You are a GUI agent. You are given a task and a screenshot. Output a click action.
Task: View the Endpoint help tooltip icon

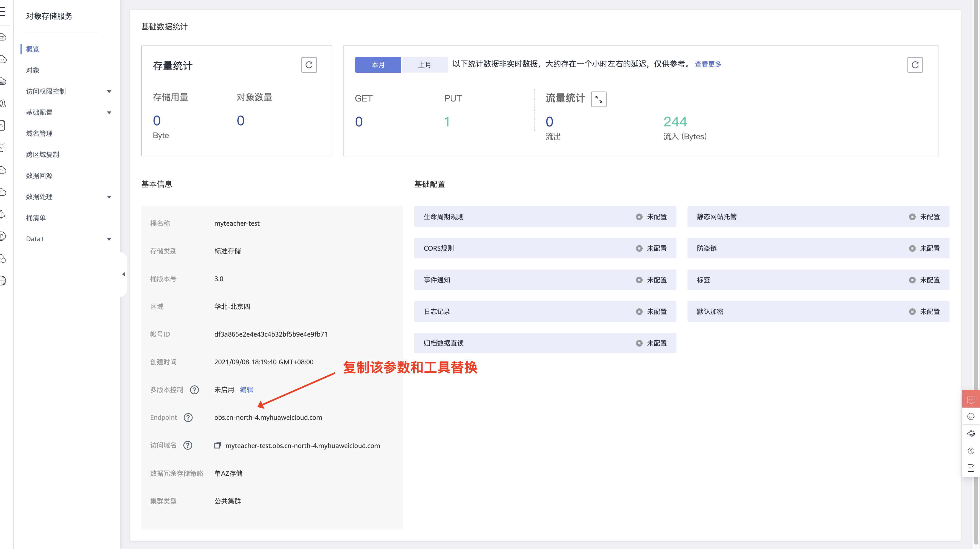188,417
